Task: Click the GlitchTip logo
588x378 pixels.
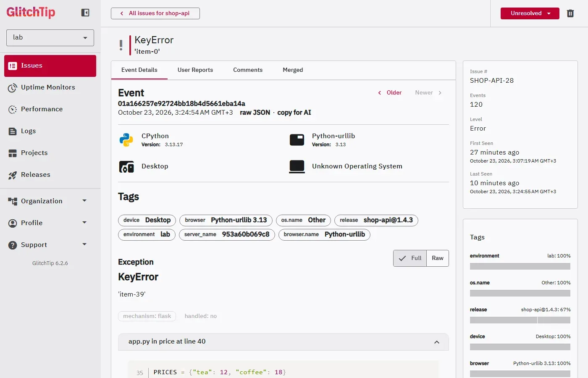Action: pos(31,12)
